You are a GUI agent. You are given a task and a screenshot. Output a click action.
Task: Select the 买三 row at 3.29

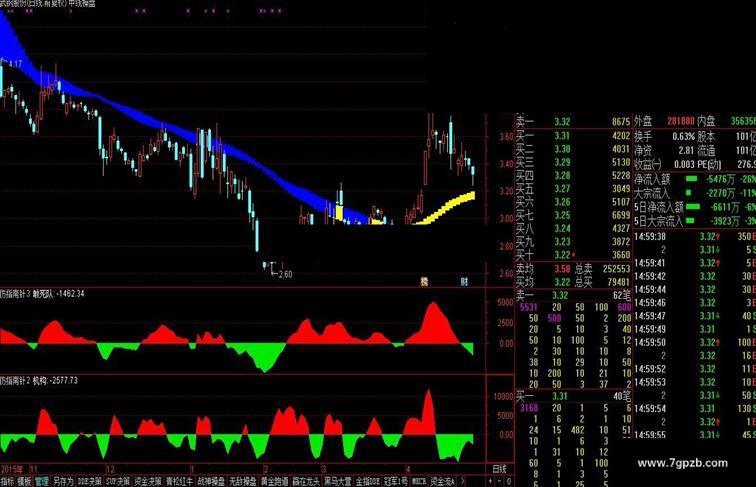pyautogui.click(x=573, y=162)
